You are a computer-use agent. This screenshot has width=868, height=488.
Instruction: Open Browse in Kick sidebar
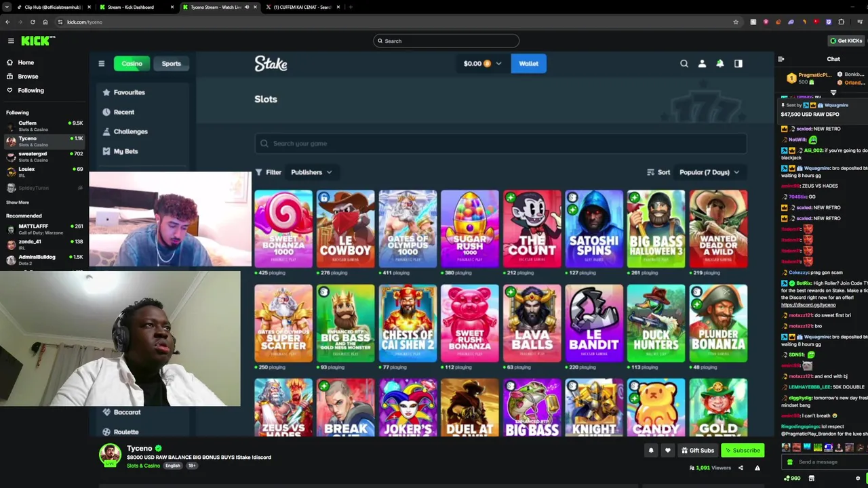click(x=28, y=77)
